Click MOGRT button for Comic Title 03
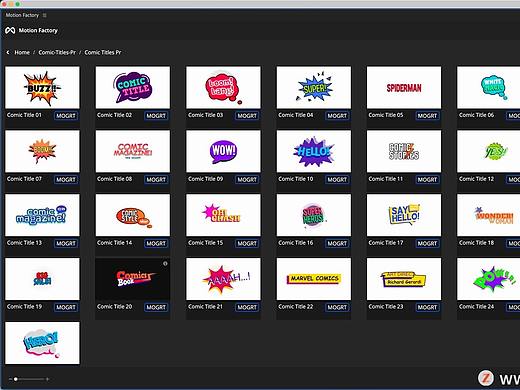This screenshot has width=520, height=390. (247, 116)
